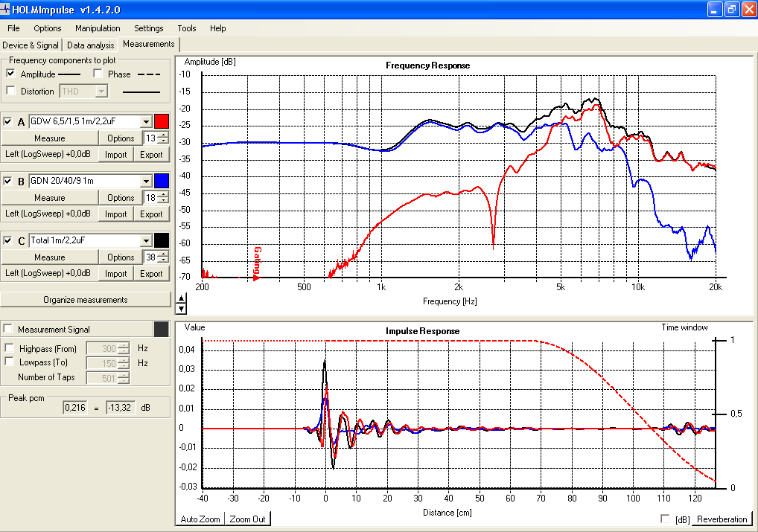The image size is (758, 532).
Task: Open blue color swatch for measurement B
Action: (162, 181)
